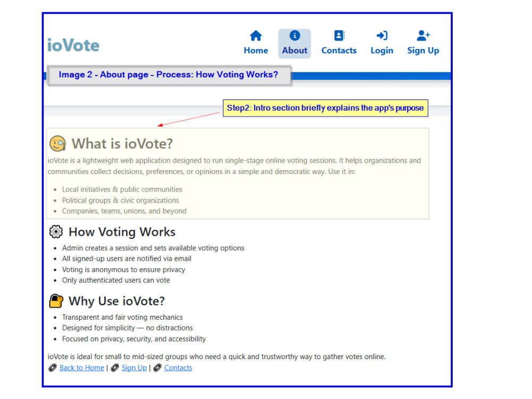Click the Sign Up user-plus icon

tap(423, 35)
